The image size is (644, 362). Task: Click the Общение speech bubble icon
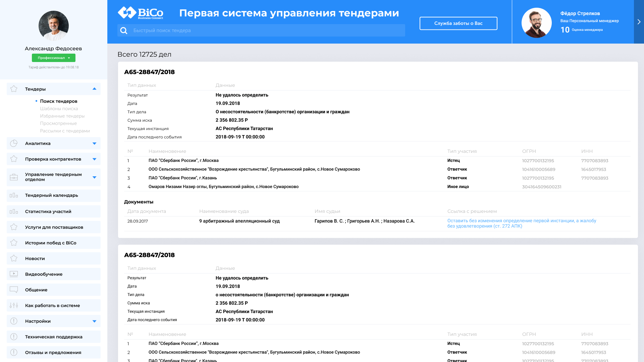click(x=14, y=290)
